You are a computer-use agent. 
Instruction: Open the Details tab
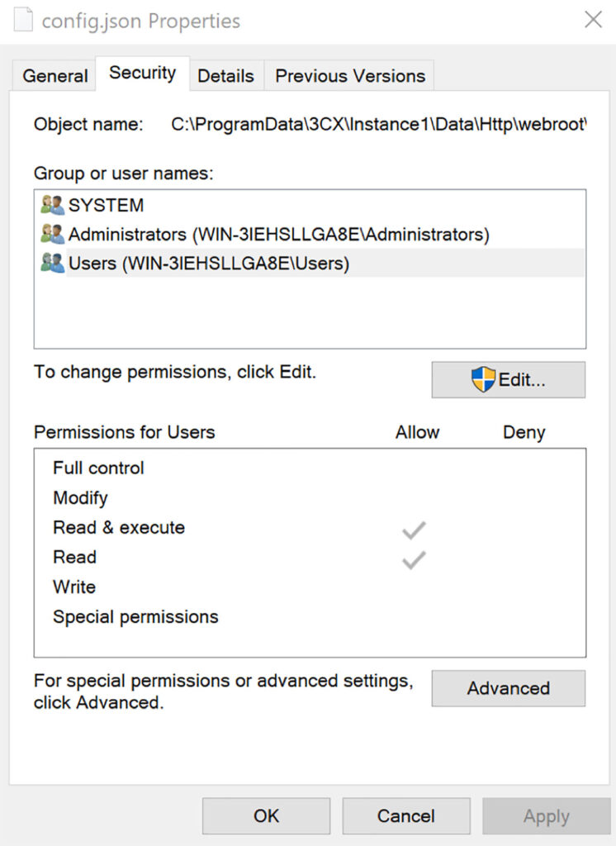coord(226,76)
